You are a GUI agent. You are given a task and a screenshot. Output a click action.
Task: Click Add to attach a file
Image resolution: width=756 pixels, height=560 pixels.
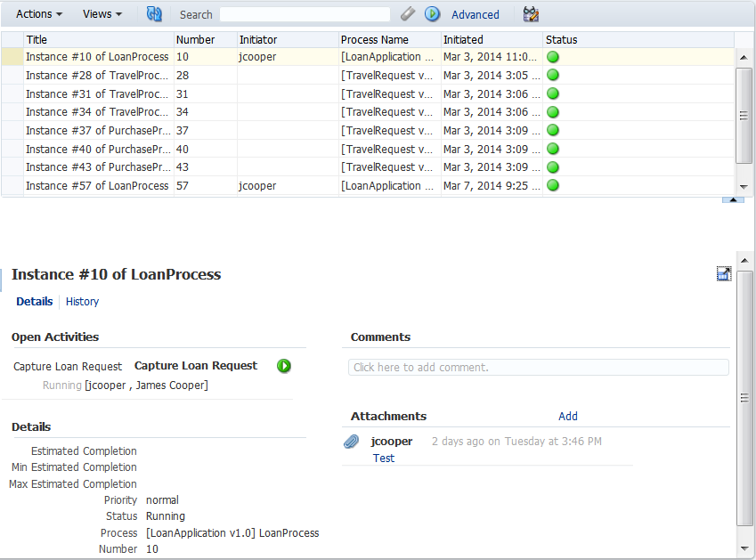tap(568, 416)
